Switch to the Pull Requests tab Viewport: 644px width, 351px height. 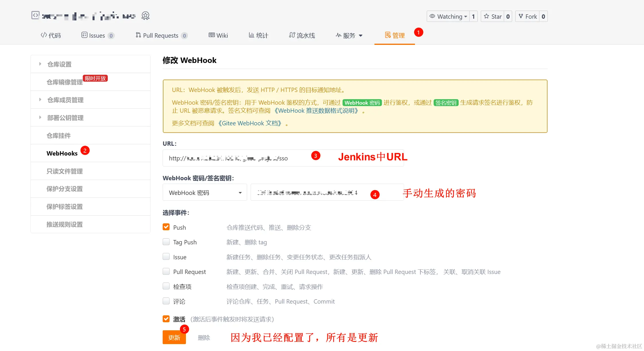pos(161,35)
